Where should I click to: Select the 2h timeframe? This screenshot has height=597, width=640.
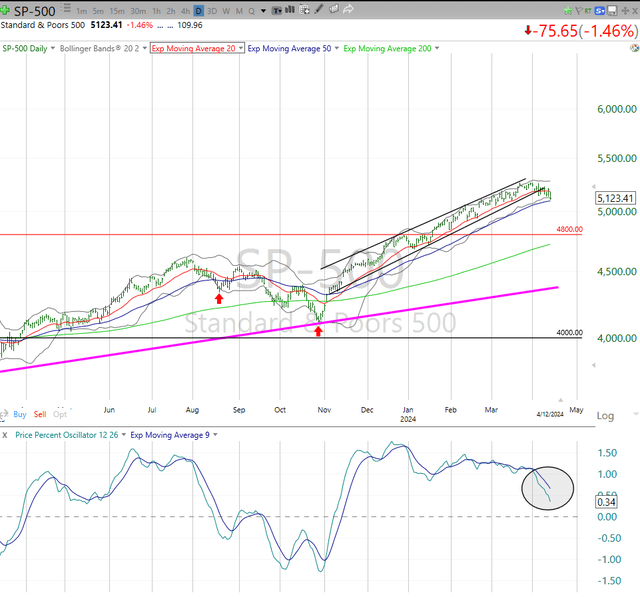tap(171, 11)
